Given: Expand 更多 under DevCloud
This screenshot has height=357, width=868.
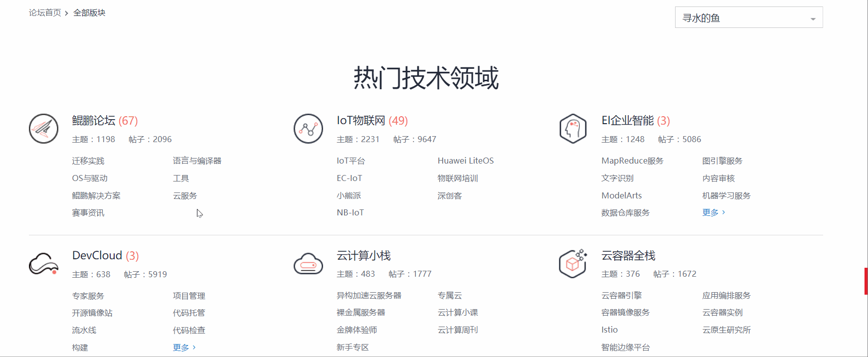Looking at the screenshot, I should [x=184, y=348].
